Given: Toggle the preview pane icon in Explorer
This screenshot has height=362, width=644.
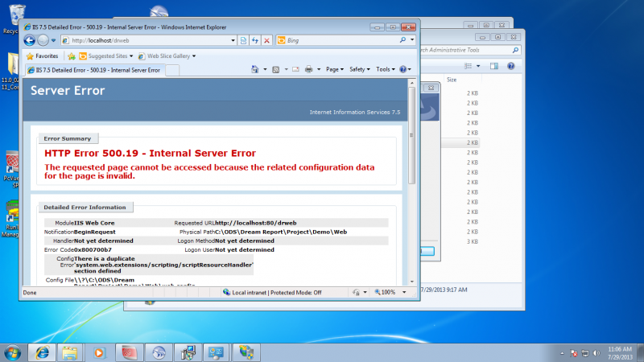Looking at the screenshot, I should click(494, 66).
